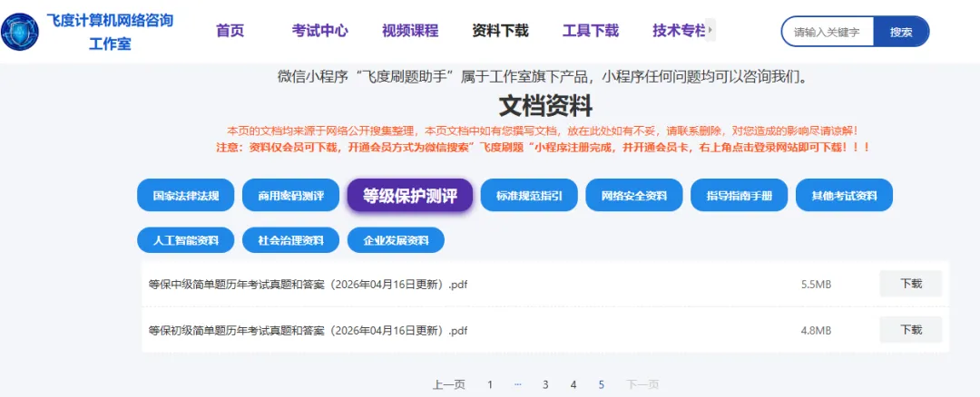The height and width of the screenshot is (397, 980).
Task: Go to 考试中心 in the top navigation
Action: coord(320,31)
